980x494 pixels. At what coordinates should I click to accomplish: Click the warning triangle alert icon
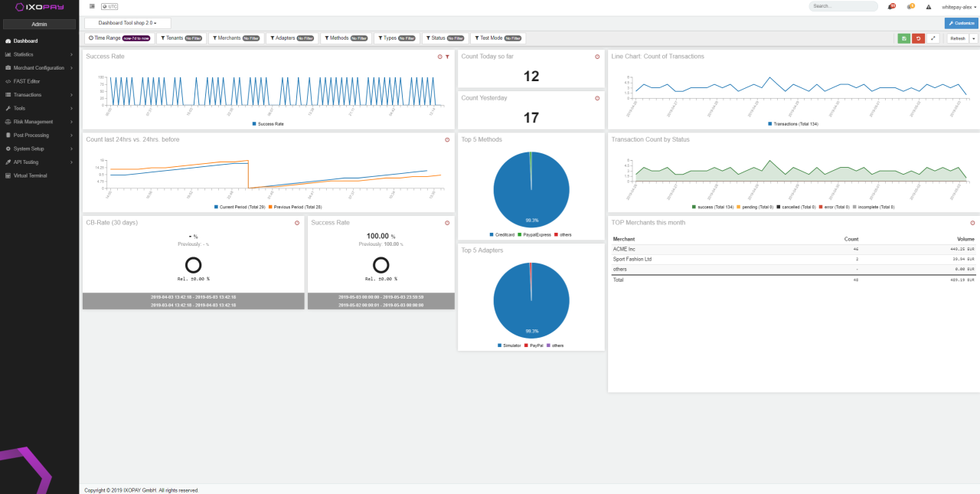(x=928, y=7)
